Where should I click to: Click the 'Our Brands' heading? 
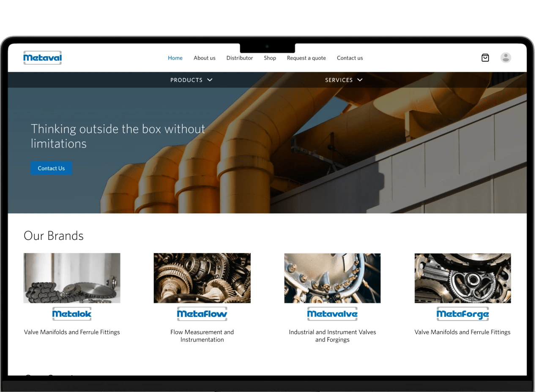pyautogui.click(x=54, y=236)
